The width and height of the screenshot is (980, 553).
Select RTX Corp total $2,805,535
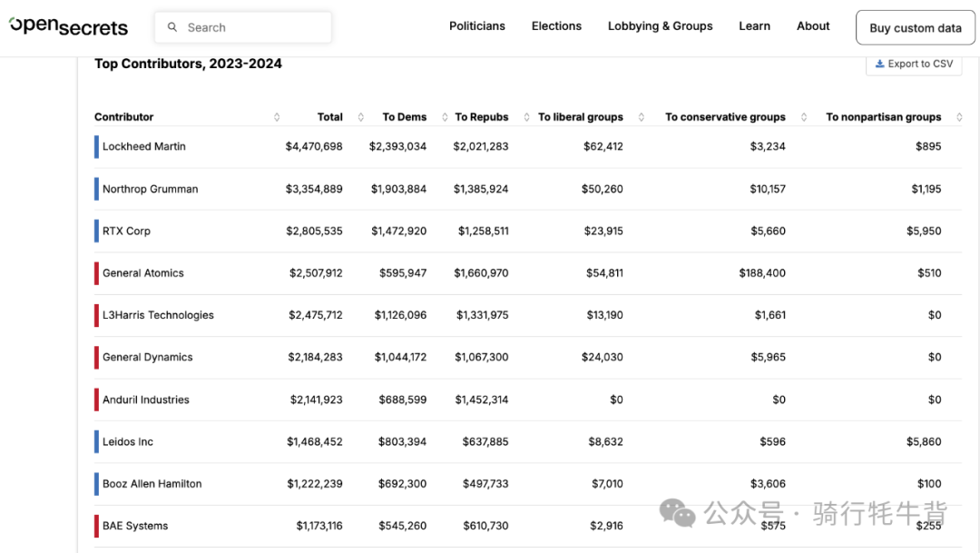click(314, 231)
